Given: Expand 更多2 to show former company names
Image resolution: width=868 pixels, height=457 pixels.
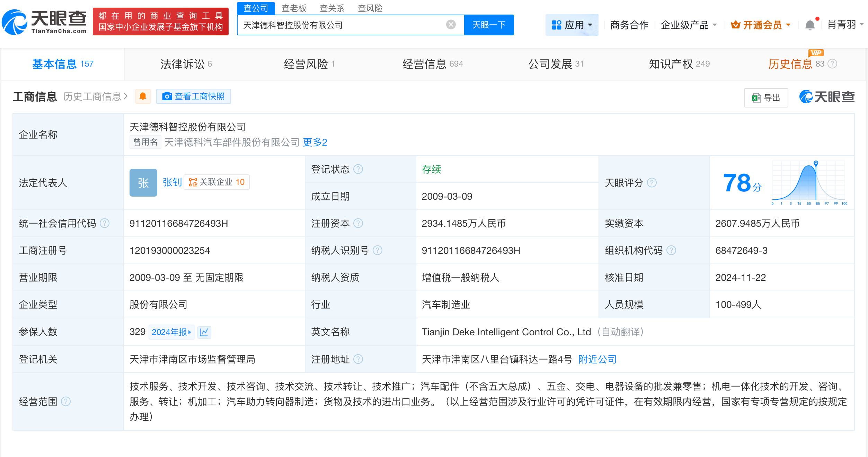Looking at the screenshot, I should point(315,142).
